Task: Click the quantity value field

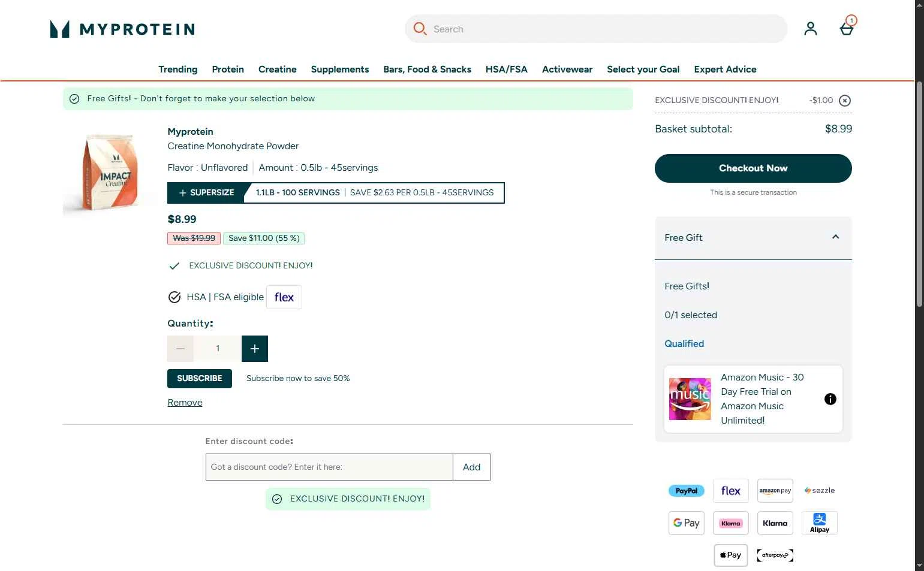Action: tap(218, 349)
